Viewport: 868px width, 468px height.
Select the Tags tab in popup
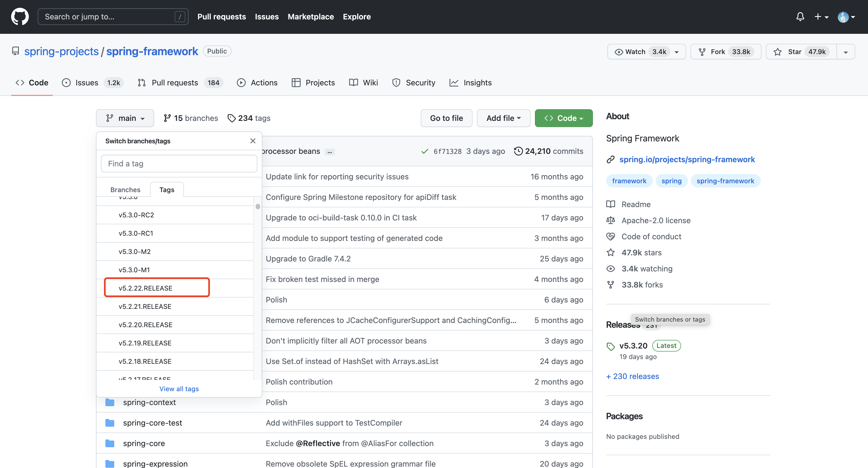167,190
